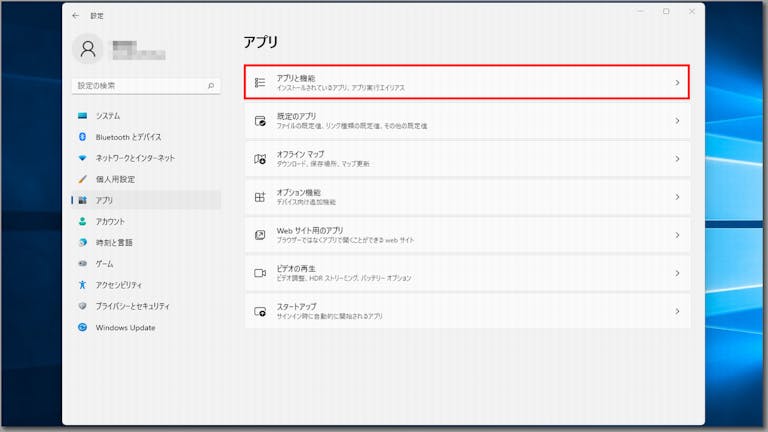Click the スタートアップ row chevron

[677, 312]
